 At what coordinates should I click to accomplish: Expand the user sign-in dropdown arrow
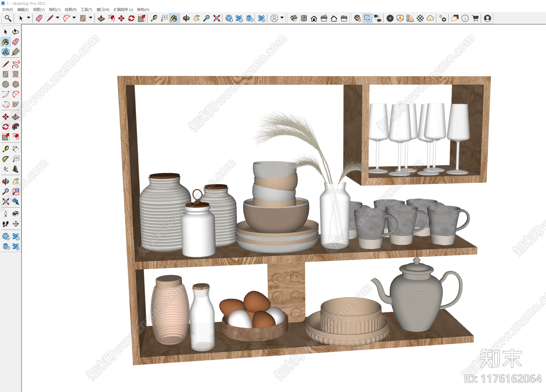point(282,18)
